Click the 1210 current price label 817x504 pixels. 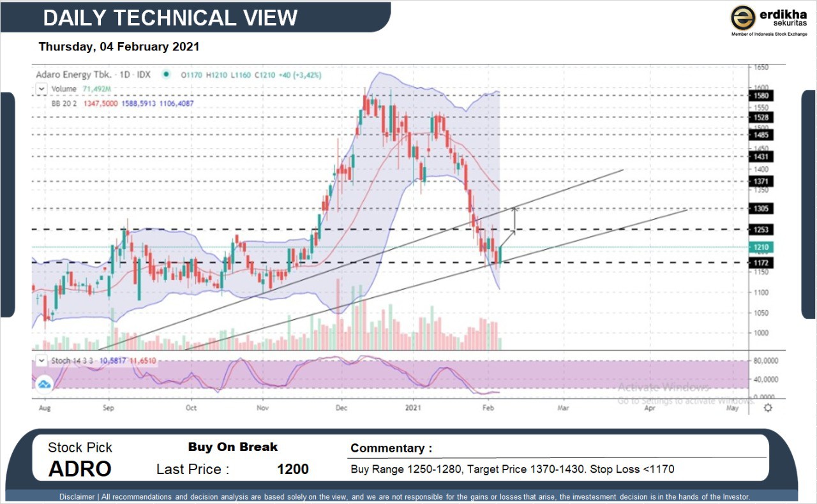click(763, 248)
